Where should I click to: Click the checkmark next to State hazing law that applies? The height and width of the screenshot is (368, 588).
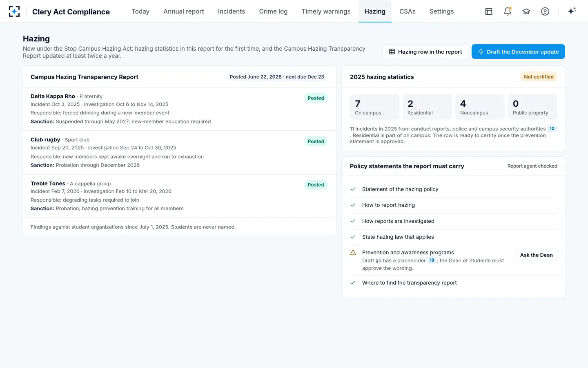coord(353,237)
